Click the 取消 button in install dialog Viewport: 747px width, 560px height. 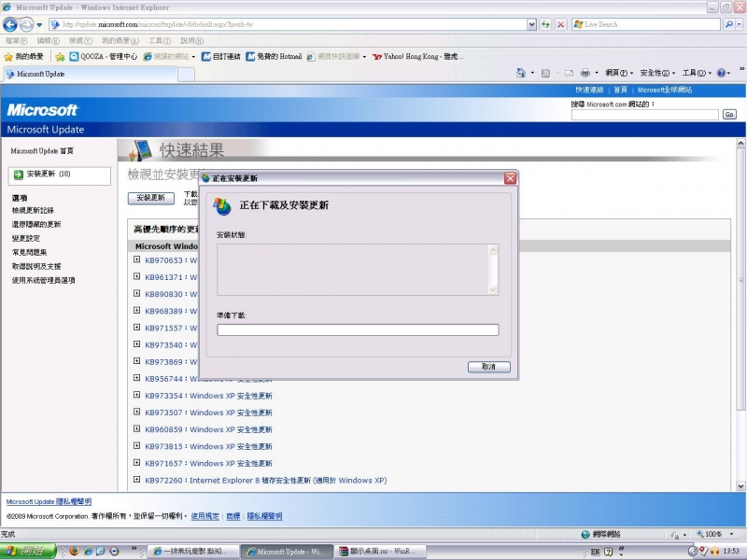click(488, 367)
